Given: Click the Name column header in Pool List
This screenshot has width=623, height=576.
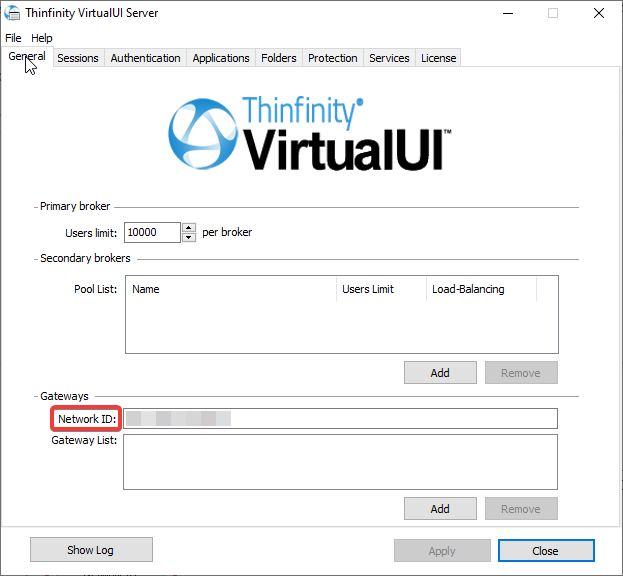Looking at the screenshot, I should (231, 289).
